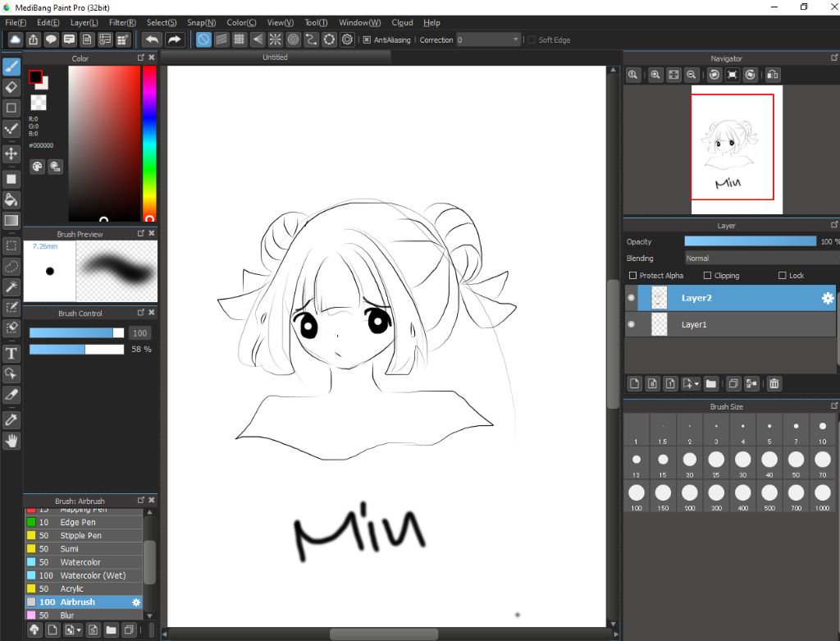Undock the Color panel

click(141, 57)
